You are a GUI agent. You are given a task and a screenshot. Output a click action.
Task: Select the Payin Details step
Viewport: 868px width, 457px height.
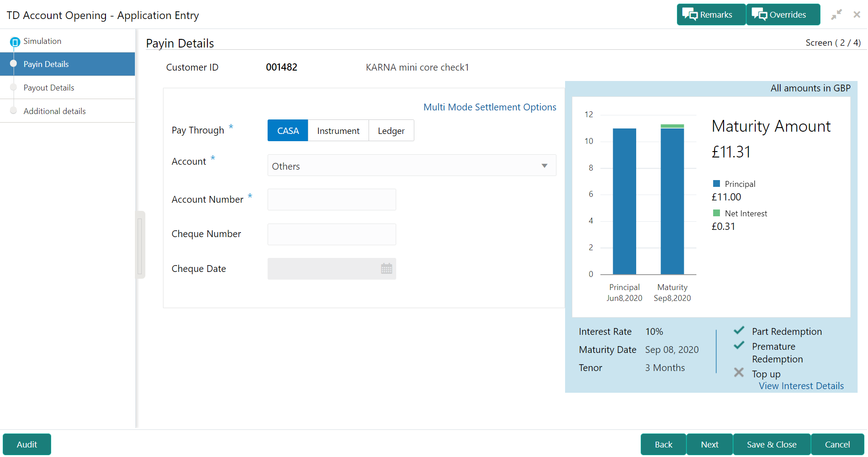(x=67, y=64)
